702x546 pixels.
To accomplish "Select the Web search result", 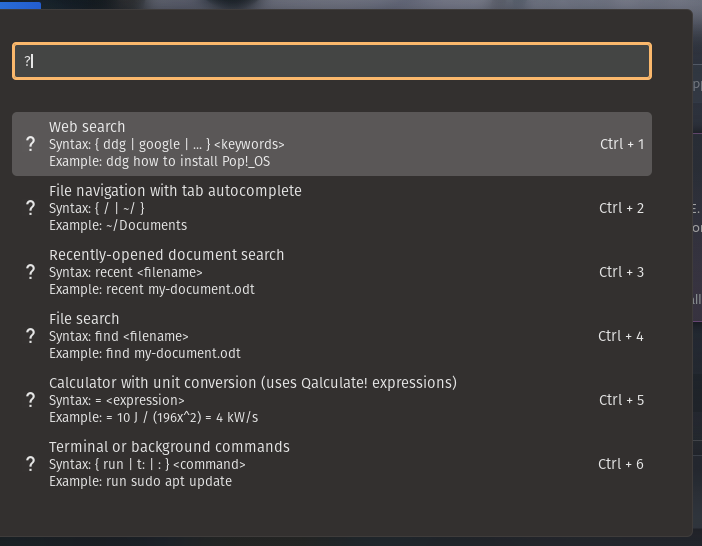I will pyautogui.click(x=332, y=144).
